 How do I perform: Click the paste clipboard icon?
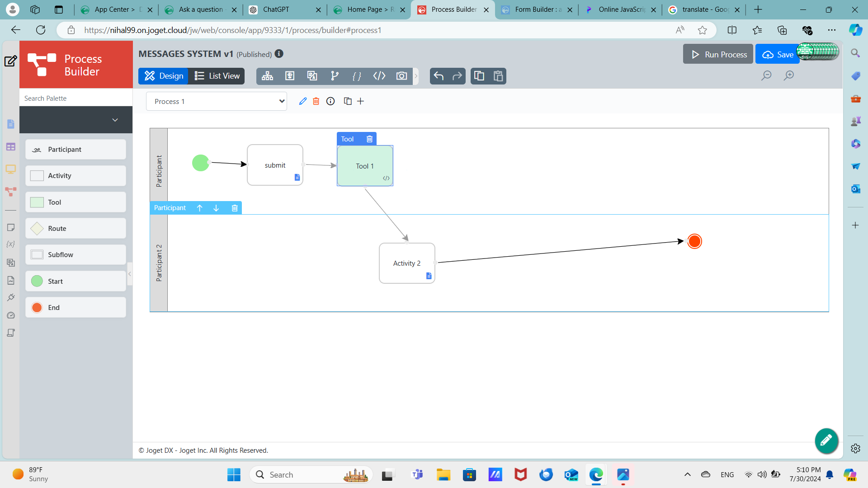pyautogui.click(x=498, y=76)
